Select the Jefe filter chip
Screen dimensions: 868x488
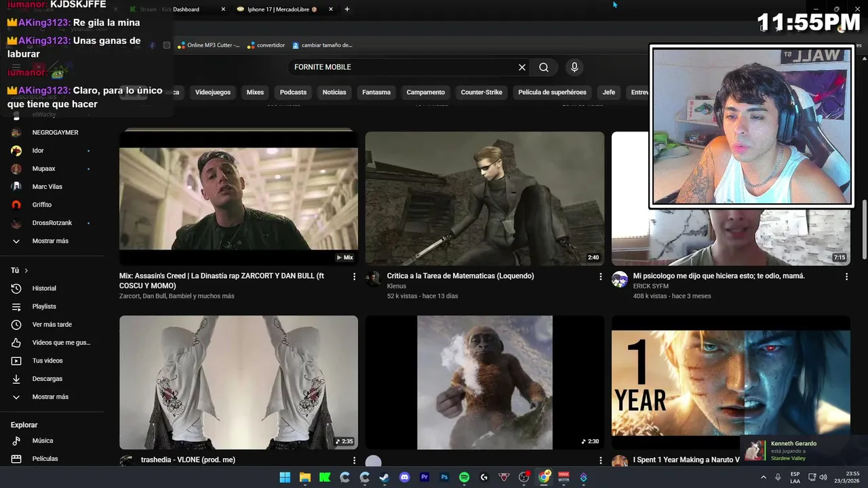click(609, 92)
